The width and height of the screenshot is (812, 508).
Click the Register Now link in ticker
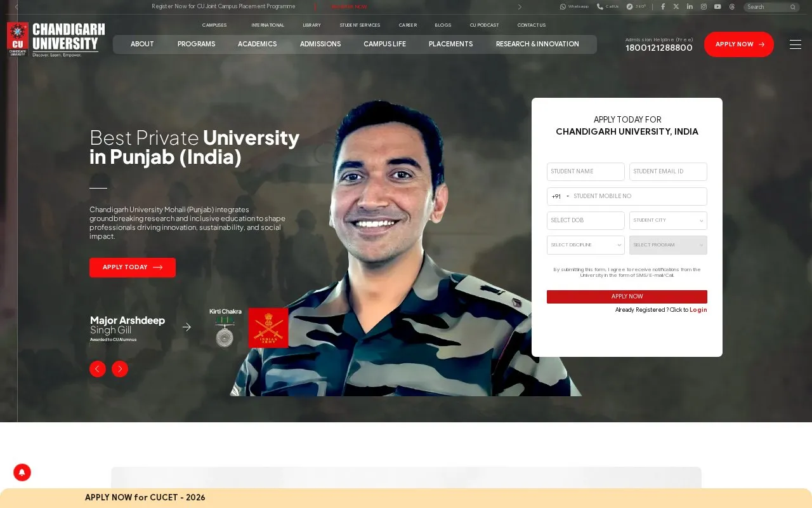coord(349,6)
